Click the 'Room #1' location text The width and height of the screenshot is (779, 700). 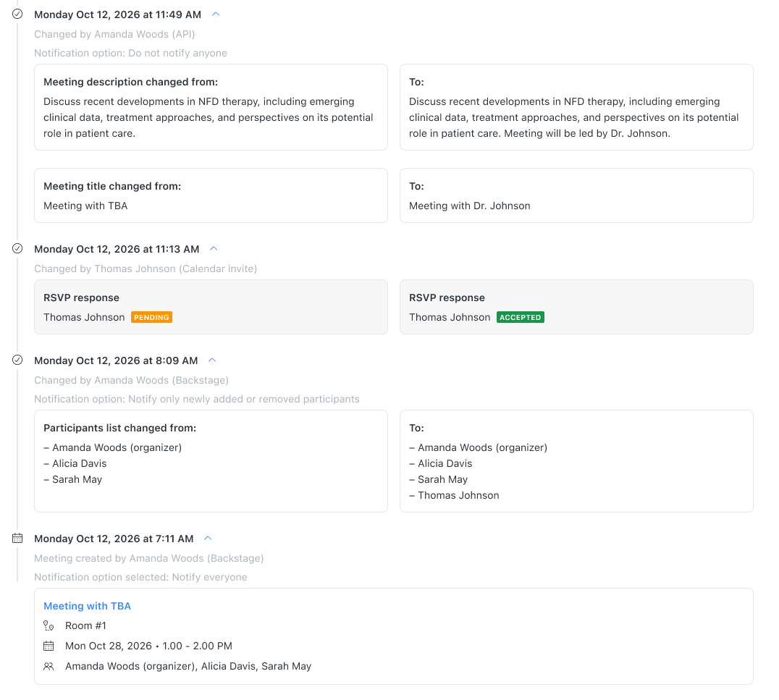click(x=85, y=625)
